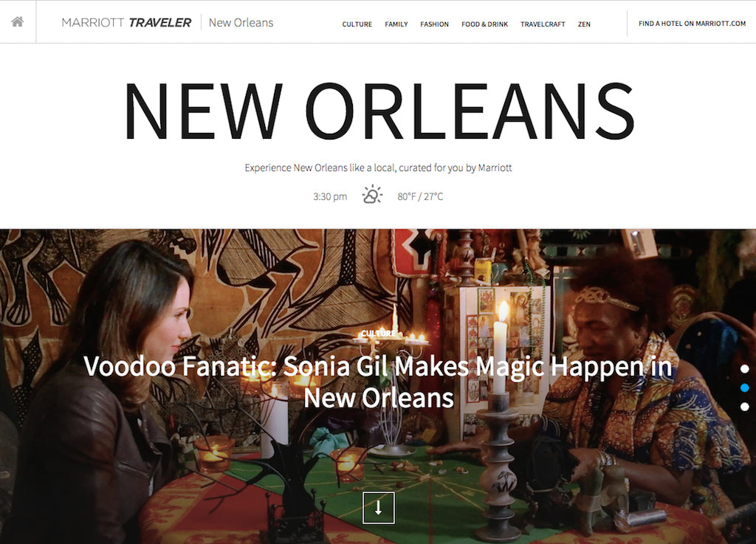Click the New Orleans city label in header

[x=241, y=23]
